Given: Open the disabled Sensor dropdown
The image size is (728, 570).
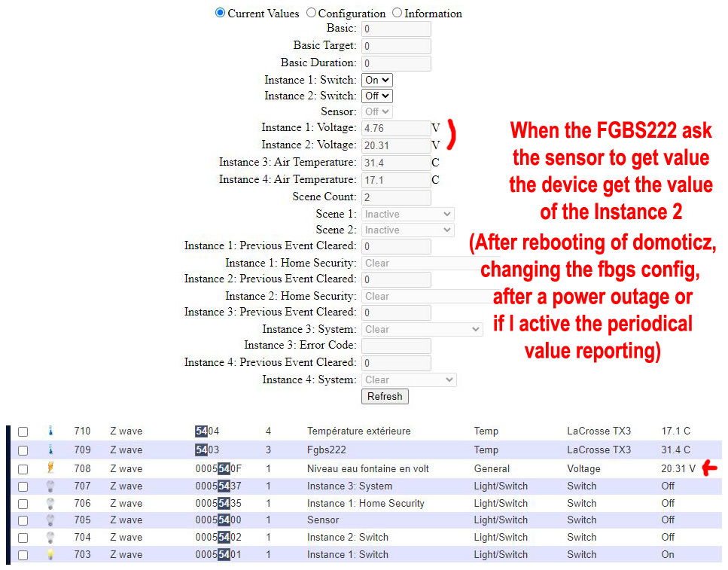Looking at the screenshot, I should (x=377, y=111).
